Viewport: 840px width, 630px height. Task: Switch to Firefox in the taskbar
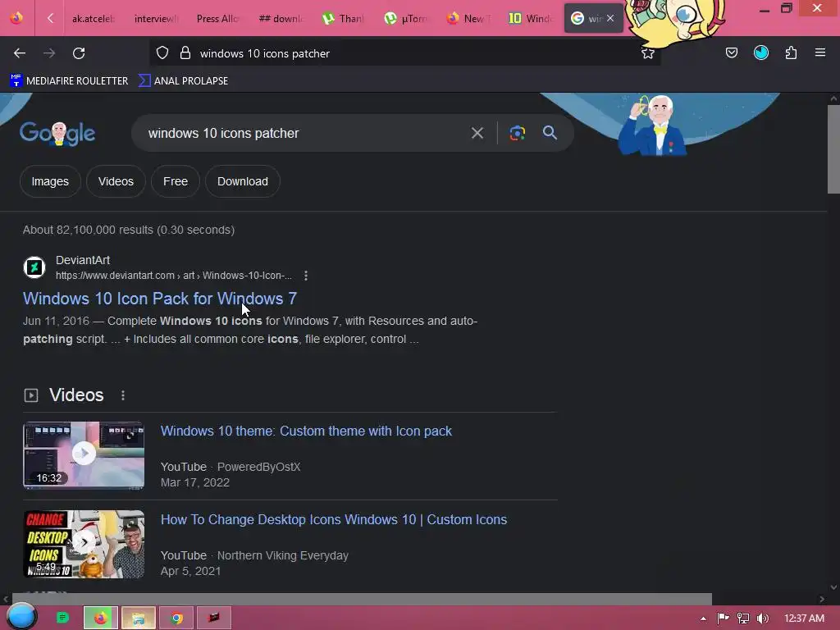101,618
